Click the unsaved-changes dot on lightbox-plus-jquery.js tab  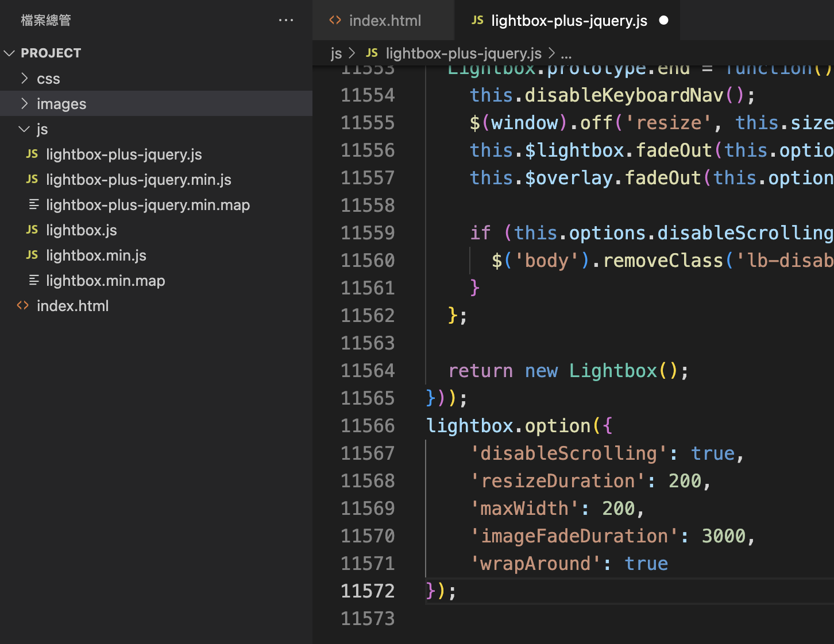point(664,20)
